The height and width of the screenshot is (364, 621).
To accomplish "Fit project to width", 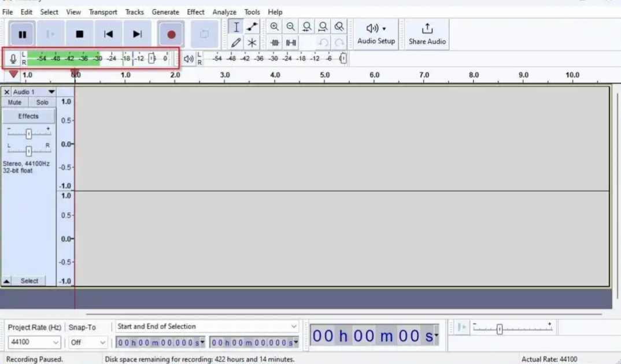I will coord(323,27).
